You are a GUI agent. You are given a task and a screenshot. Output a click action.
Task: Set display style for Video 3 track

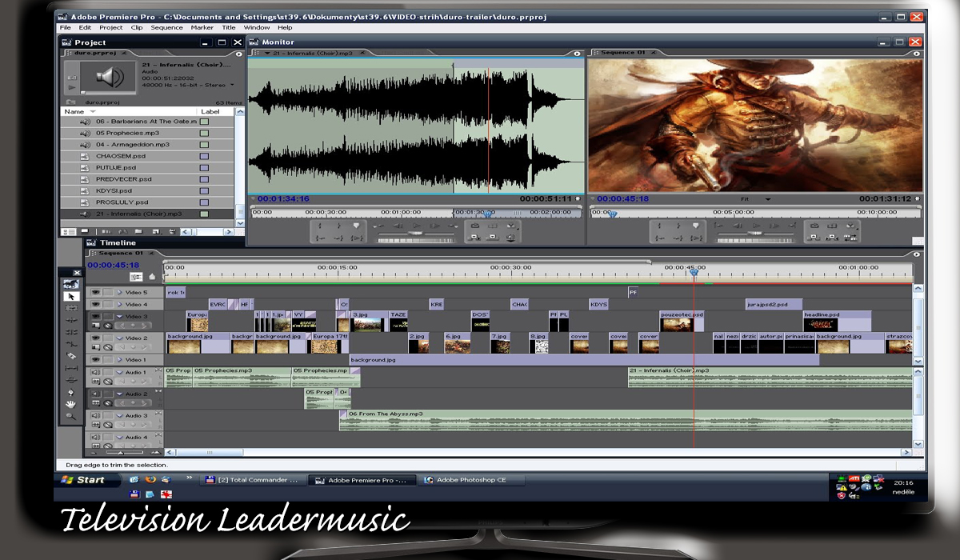(96, 326)
